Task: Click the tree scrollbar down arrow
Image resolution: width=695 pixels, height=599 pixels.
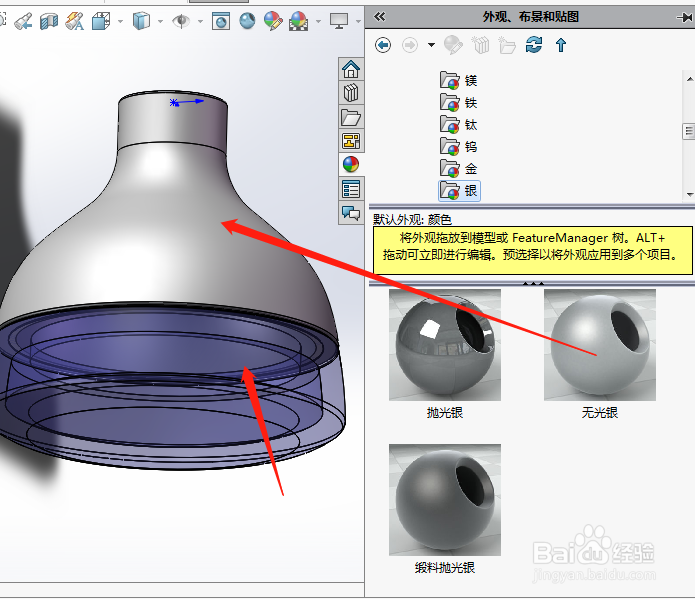Action: coord(689,194)
